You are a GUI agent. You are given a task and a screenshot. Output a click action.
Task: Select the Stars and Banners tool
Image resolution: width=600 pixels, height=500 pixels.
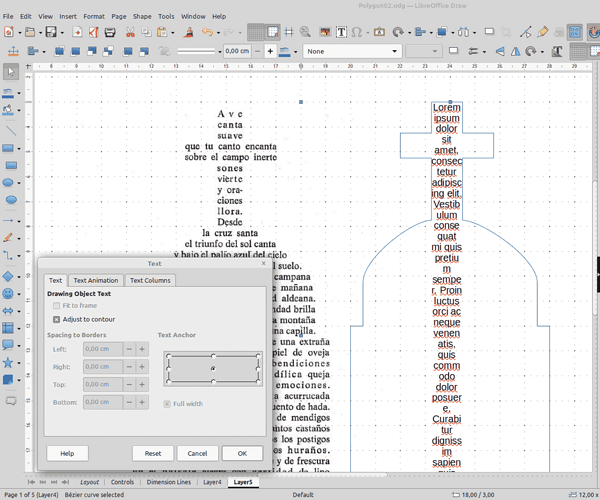pyautogui.click(x=8, y=362)
